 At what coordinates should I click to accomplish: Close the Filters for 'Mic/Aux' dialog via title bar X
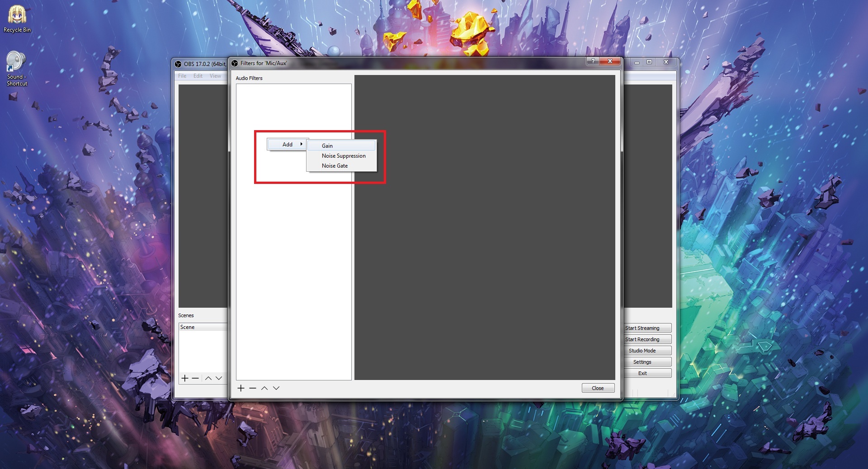coord(610,61)
